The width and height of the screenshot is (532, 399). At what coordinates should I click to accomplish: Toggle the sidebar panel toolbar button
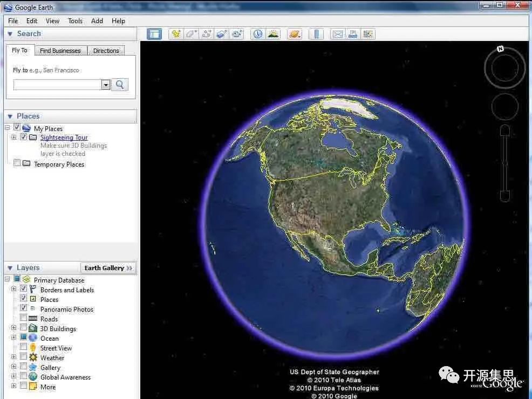(154, 34)
